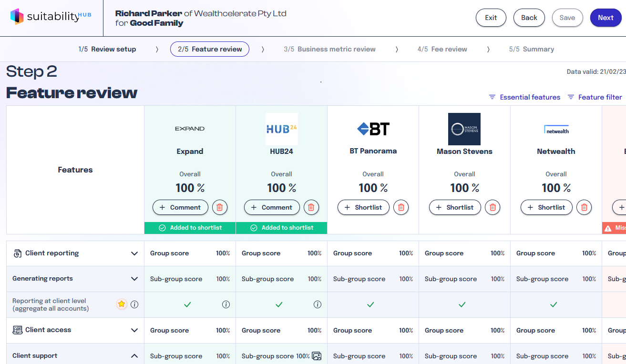
Task: Expand the Client support sub-group chevron
Action: tap(134, 356)
